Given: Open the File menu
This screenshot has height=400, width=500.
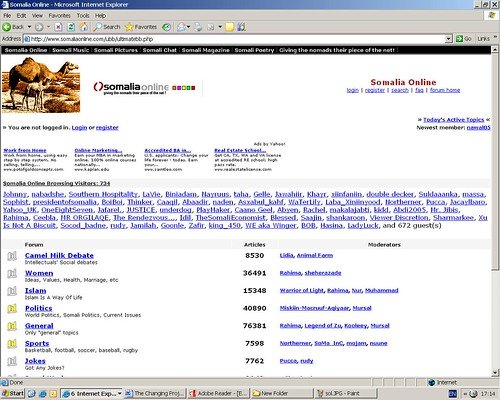Looking at the screenshot, I should (x=7, y=15).
